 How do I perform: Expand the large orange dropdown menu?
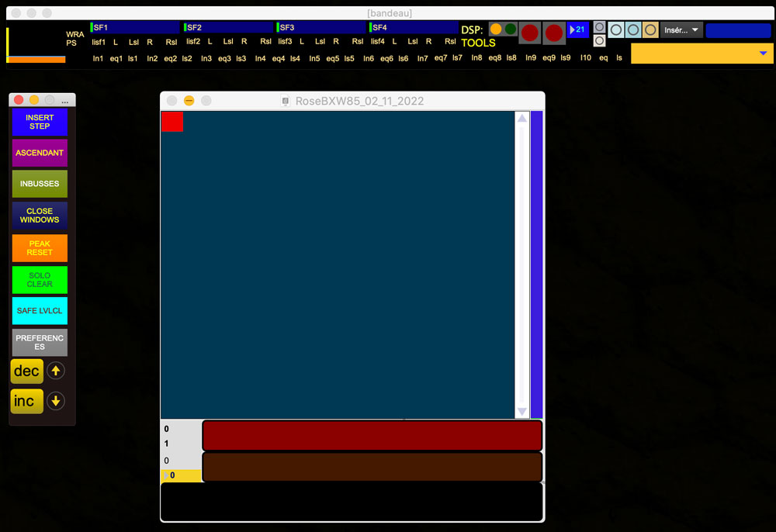click(702, 54)
